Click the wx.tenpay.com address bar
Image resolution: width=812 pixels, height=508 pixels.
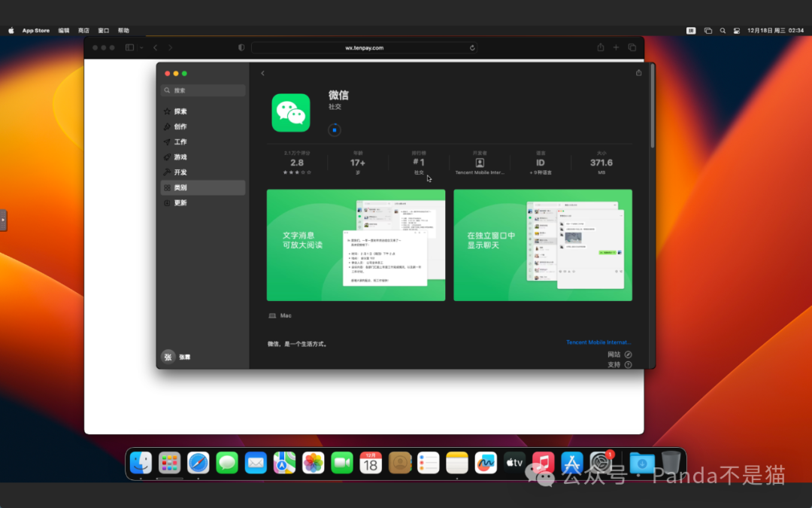pos(364,47)
